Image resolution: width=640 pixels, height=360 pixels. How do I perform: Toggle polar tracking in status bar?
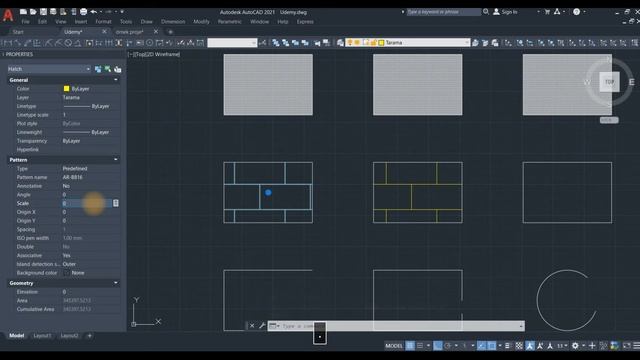click(447, 346)
